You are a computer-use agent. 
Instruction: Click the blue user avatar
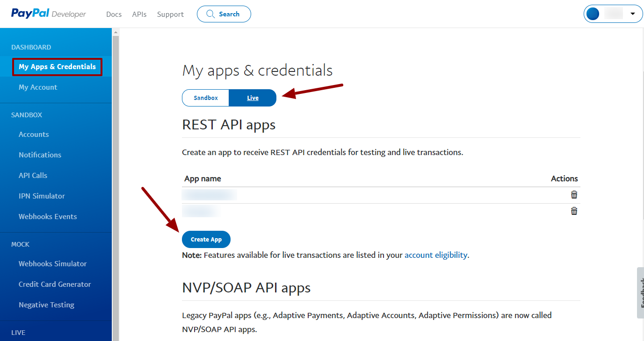coord(593,14)
